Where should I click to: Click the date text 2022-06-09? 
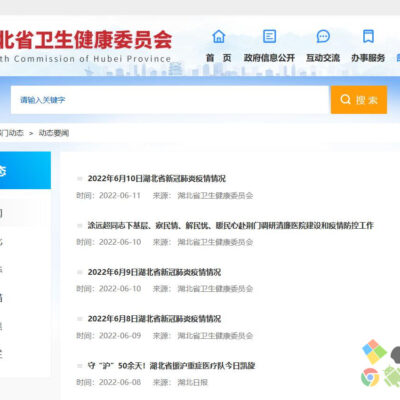(120, 335)
